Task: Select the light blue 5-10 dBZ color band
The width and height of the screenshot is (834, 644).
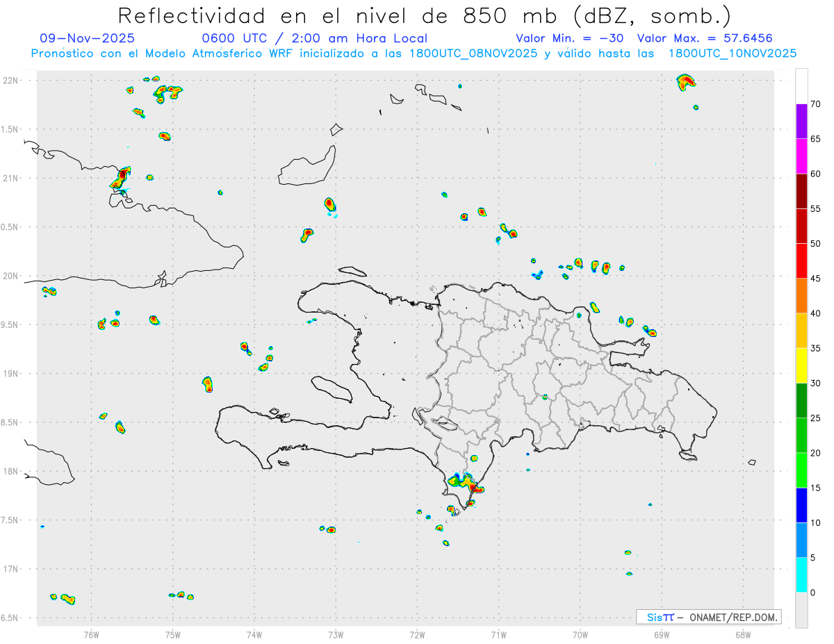Action: [x=801, y=540]
